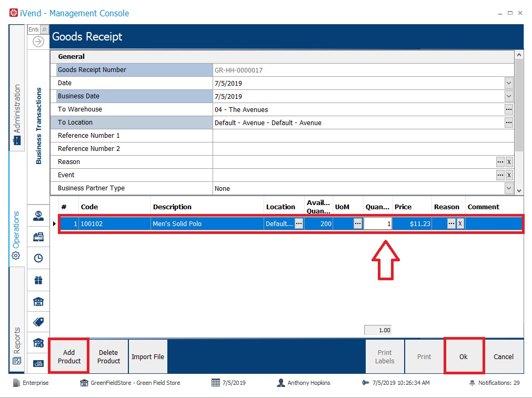Click the Quantity cell of row 1

click(x=378, y=224)
